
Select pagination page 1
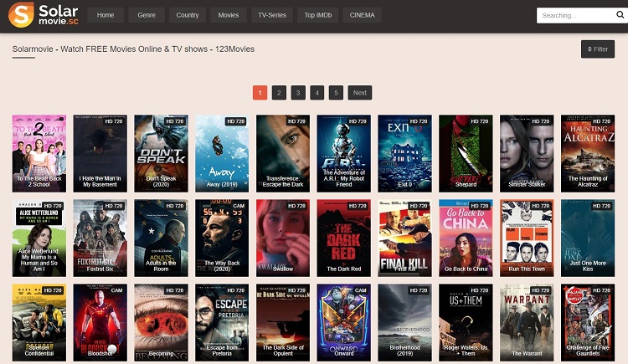[260, 93]
